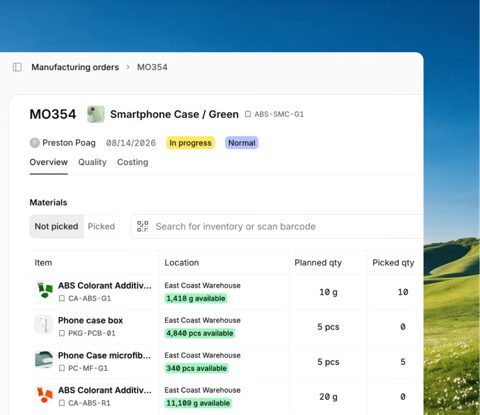Image resolution: width=480 pixels, height=415 pixels.
Task: Open the Phone Case microfiber thumbnail
Action: tap(44, 359)
